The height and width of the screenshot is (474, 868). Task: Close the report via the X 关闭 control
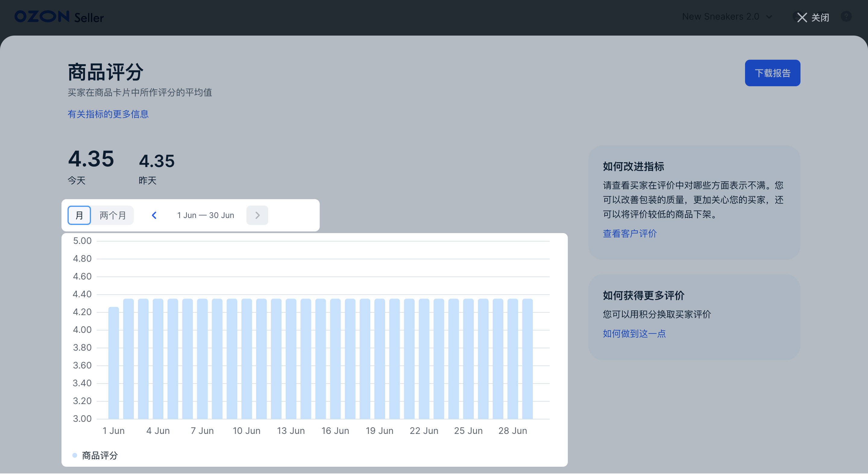click(811, 17)
